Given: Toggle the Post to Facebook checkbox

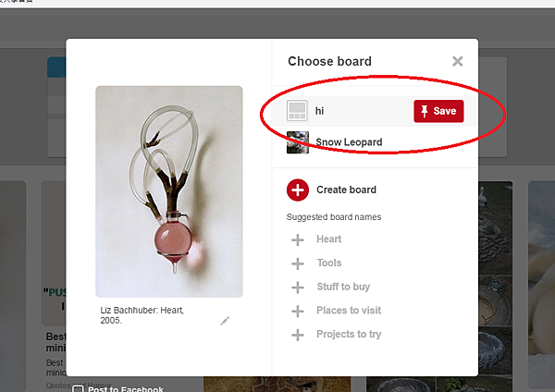Looking at the screenshot, I should pos(79,388).
